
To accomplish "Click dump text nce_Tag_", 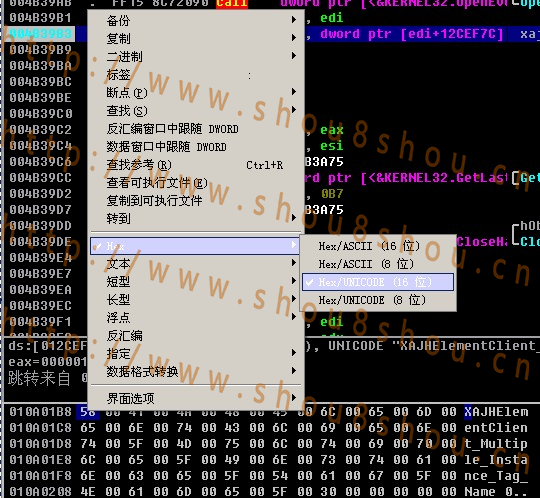I will coord(496,476).
